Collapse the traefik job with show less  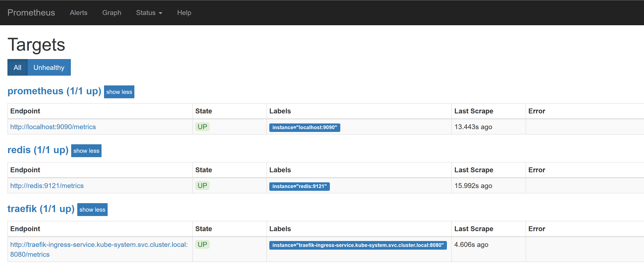[92, 209]
